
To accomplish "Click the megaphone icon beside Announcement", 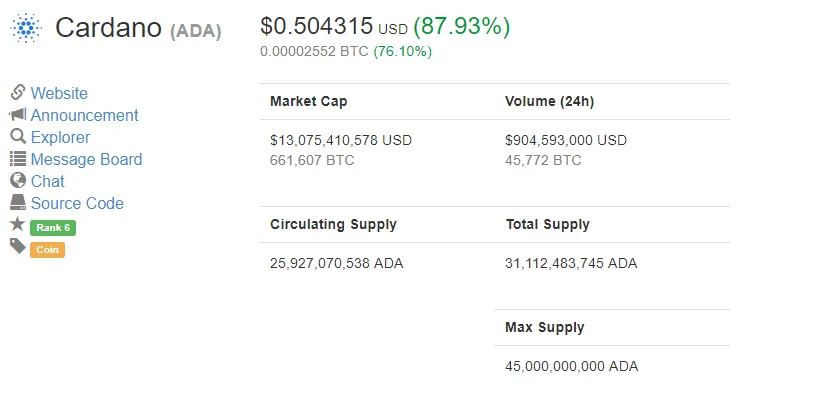I will tap(17, 115).
